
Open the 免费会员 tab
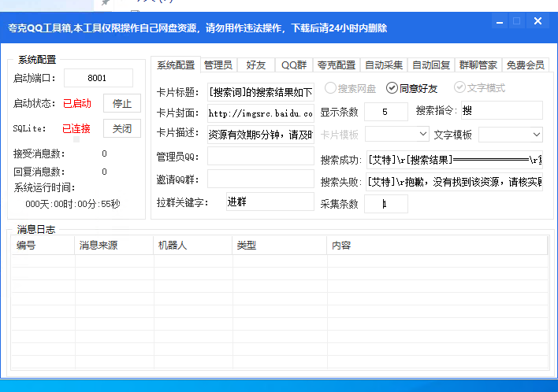point(525,65)
